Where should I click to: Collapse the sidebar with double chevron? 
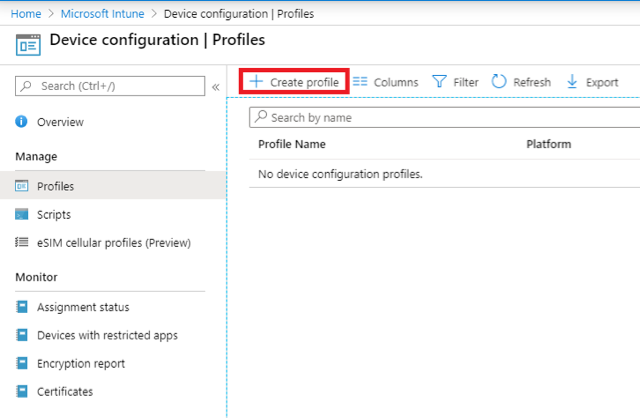[x=216, y=87]
